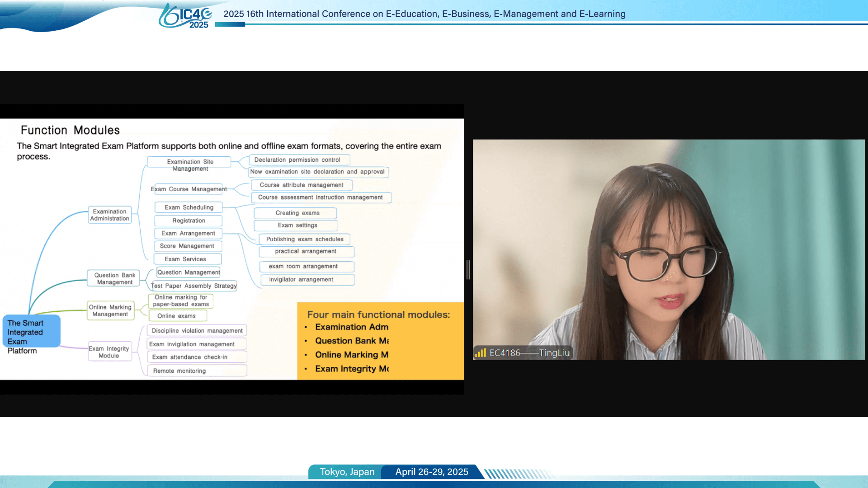Image resolution: width=868 pixels, height=488 pixels.
Task: Click Publishing exam schedules box
Action: (304, 239)
